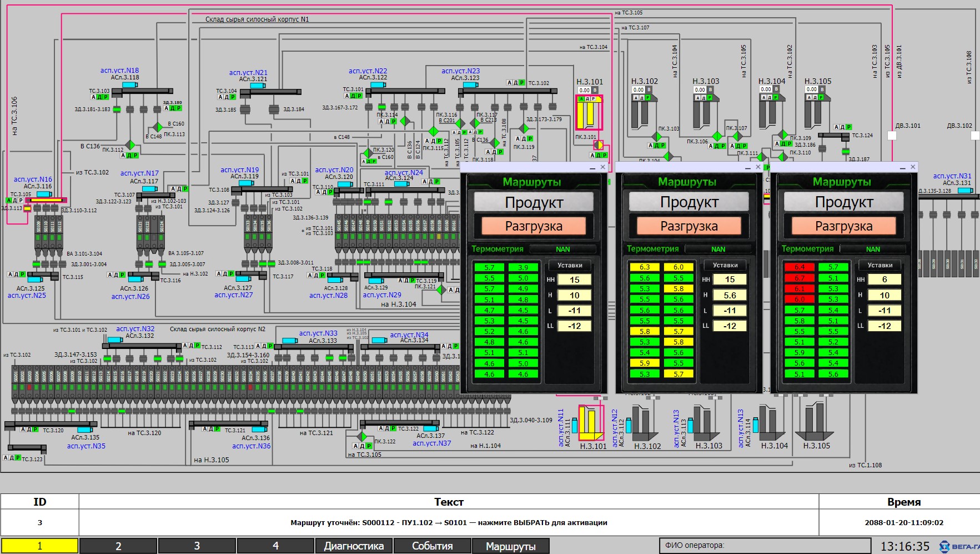Click the highlighted yellow conveyor ТС.3.105
The height and width of the screenshot is (554, 980).
click(x=46, y=200)
